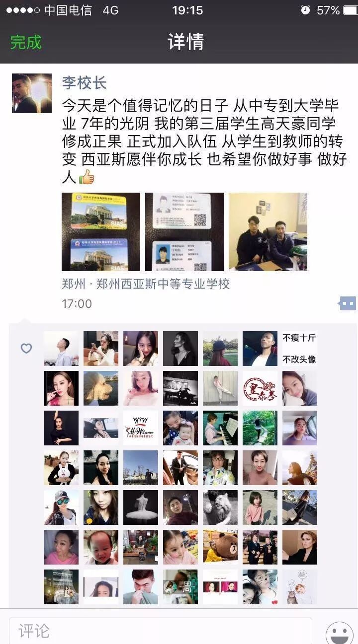Viewport: 358px width, 644px height.
Task: Tap the heart likes icon
Action: [26, 349]
